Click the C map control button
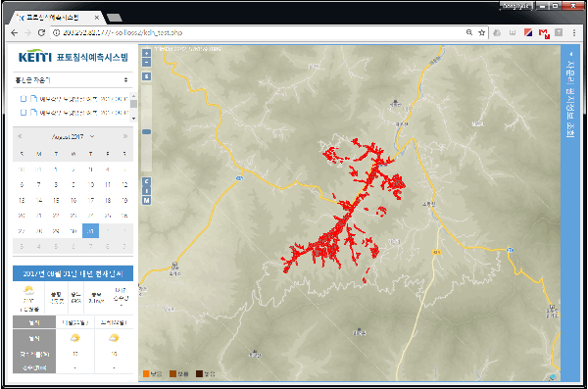This screenshot has height=389, width=588. click(x=147, y=181)
